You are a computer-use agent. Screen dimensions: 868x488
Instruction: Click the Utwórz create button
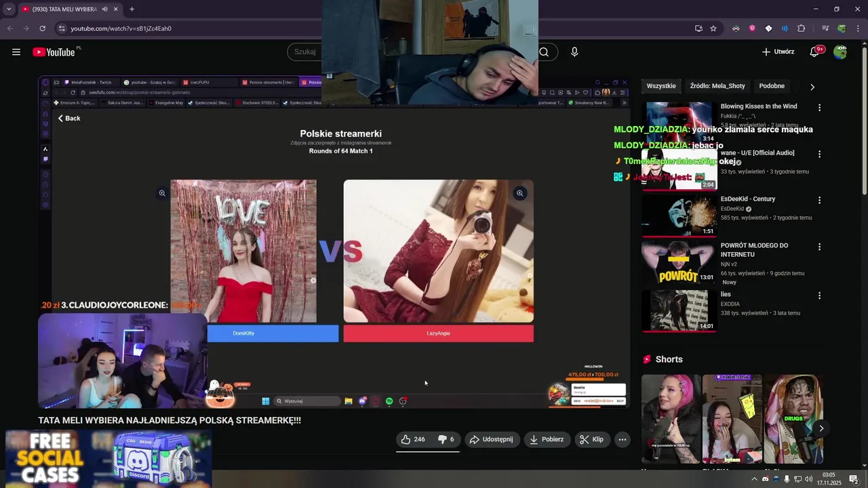778,52
